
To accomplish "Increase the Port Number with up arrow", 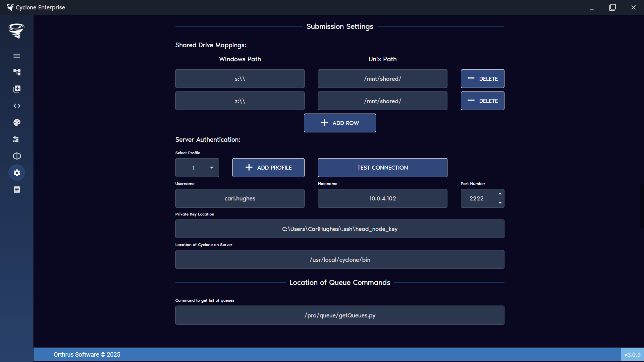I will (x=500, y=194).
